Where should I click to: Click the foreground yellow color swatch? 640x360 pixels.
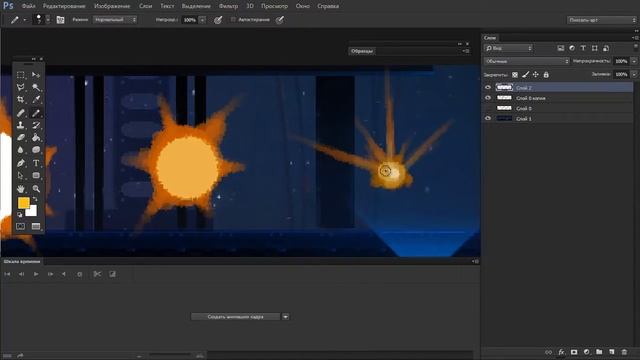(23, 203)
